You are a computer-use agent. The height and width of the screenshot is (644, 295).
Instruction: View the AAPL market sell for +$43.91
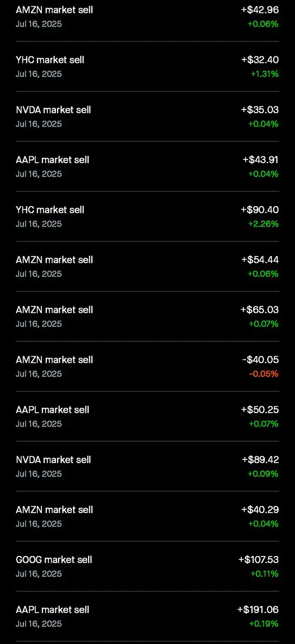147,166
